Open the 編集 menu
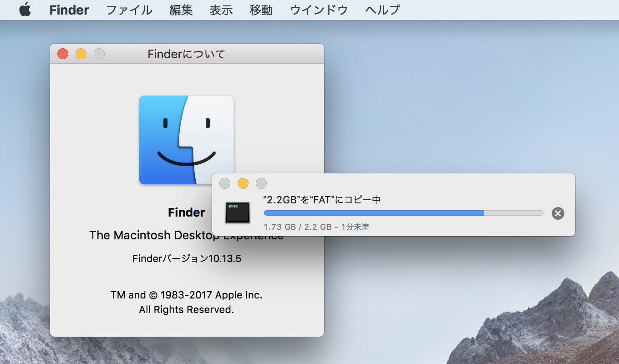This screenshot has height=364, width=619. pos(181,10)
